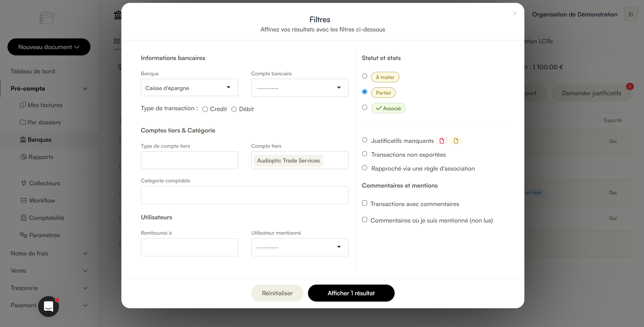Click the Audioptic Trade Services tag
Screen dimensions: 644x327
288,160
